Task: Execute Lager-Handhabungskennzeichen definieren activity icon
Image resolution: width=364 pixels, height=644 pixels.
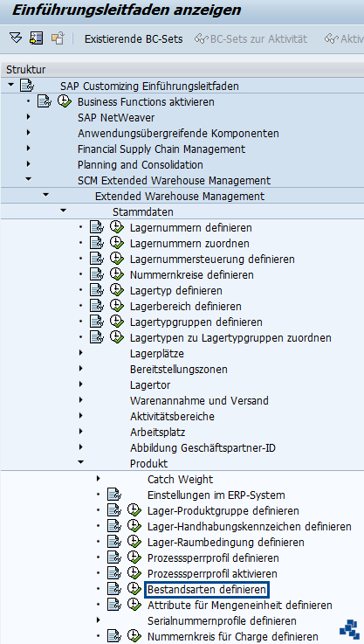Action: pos(134,526)
